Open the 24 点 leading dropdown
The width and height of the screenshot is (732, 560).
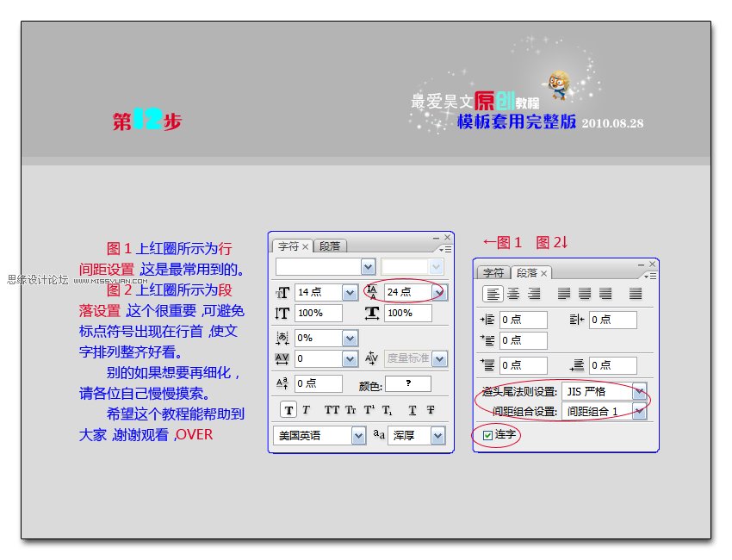point(438,293)
